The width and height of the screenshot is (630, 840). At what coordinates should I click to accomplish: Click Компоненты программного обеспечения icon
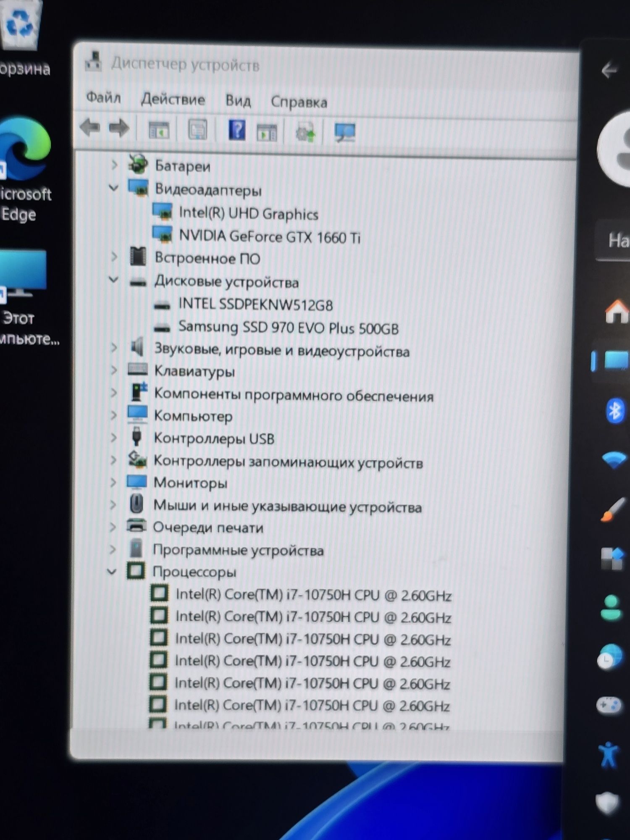point(139,391)
